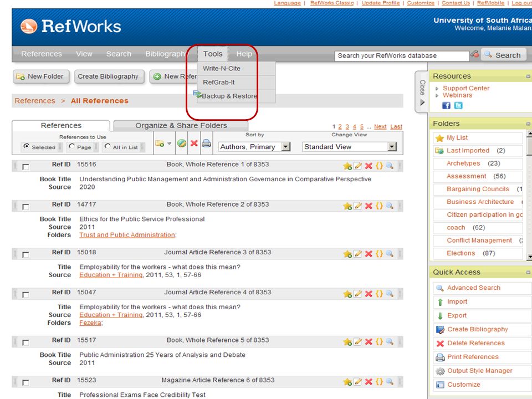Image resolution: width=532 pixels, height=399 pixels.
Task: Switch to Organize & Share Folders tab
Action: 181,126
